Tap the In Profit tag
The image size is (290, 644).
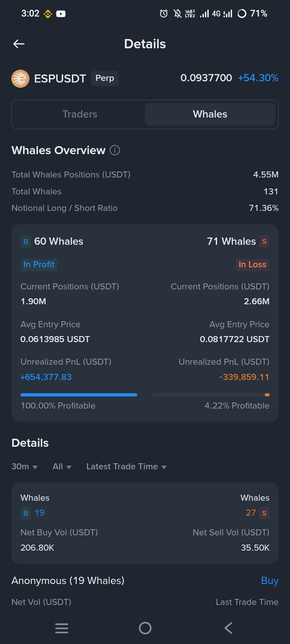tap(39, 264)
